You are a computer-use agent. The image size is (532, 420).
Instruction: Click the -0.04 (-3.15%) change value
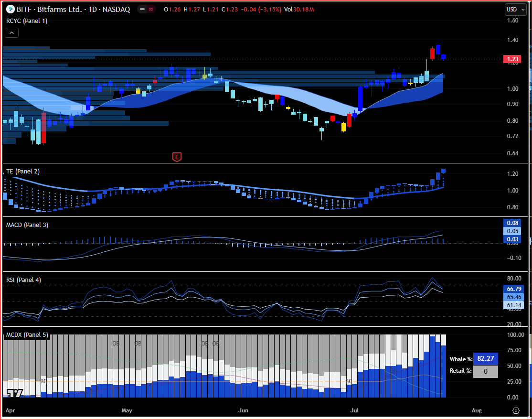coord(261,10)
